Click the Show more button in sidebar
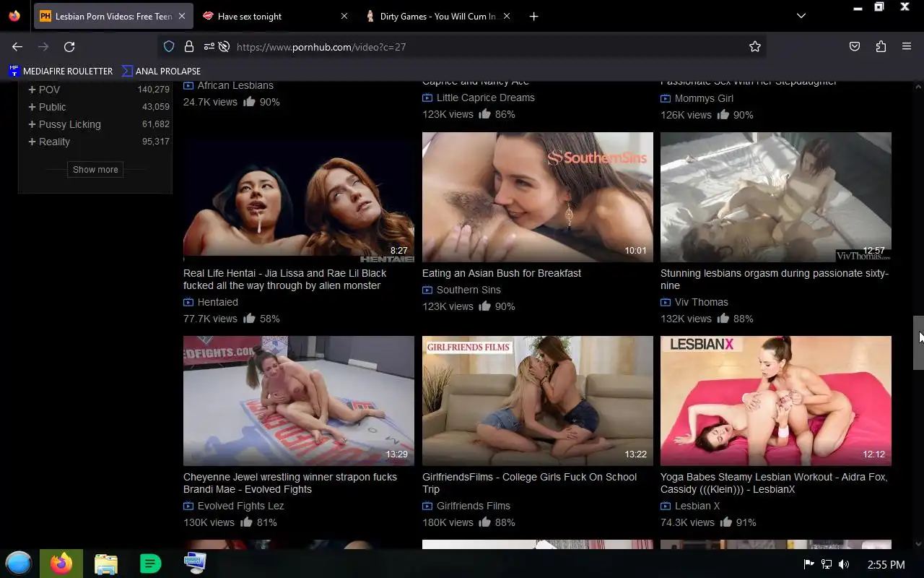 pyautogui.click(x=95, y=169)
